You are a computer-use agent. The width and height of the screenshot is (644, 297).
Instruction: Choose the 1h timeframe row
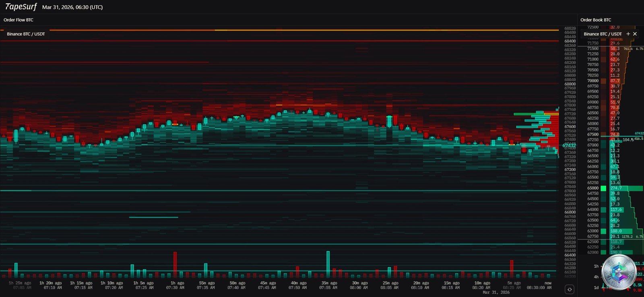[x=596, y=266]
